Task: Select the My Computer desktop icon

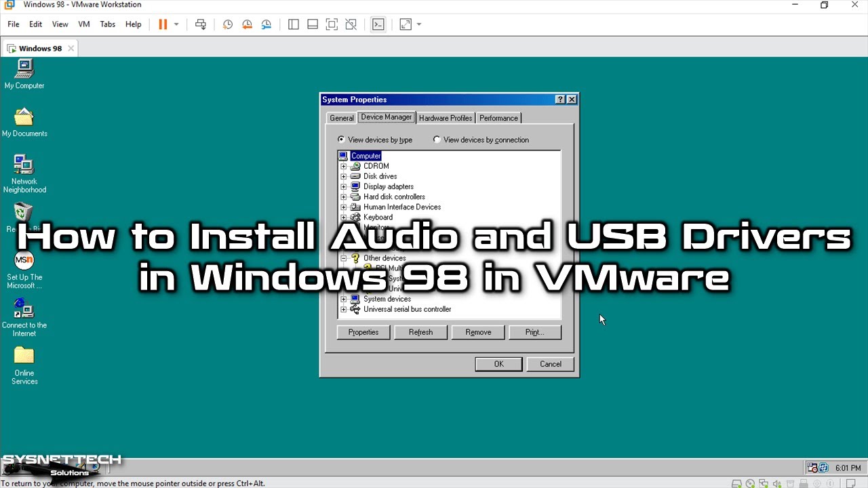Action: coord(24,74)
